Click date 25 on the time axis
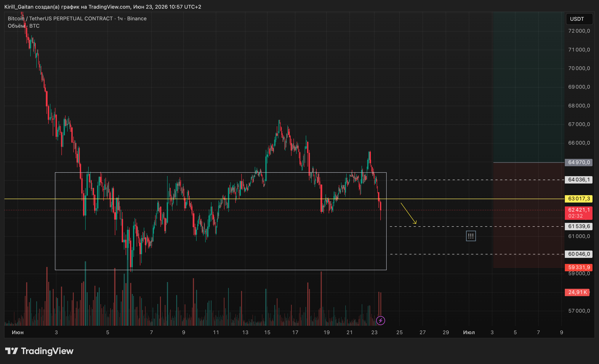The width and height of the screenshot is (599, 364). tap(399, 332)
